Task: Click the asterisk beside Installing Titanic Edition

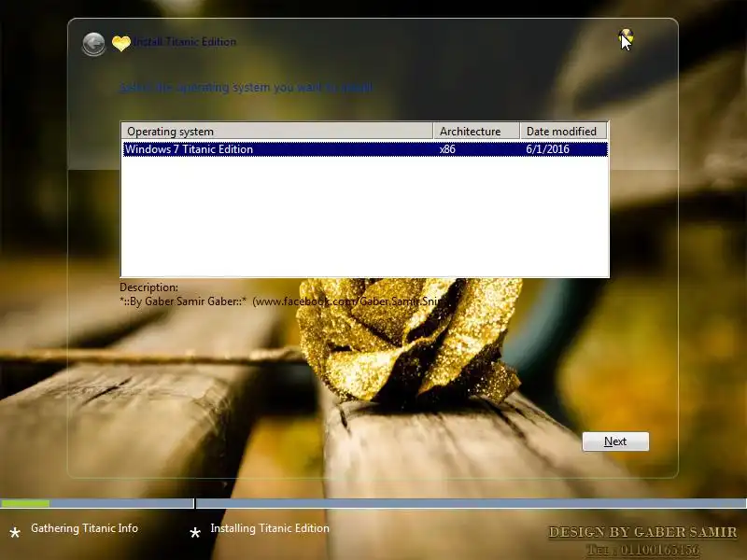Action: pyautogui.click(x=195, y=533)
